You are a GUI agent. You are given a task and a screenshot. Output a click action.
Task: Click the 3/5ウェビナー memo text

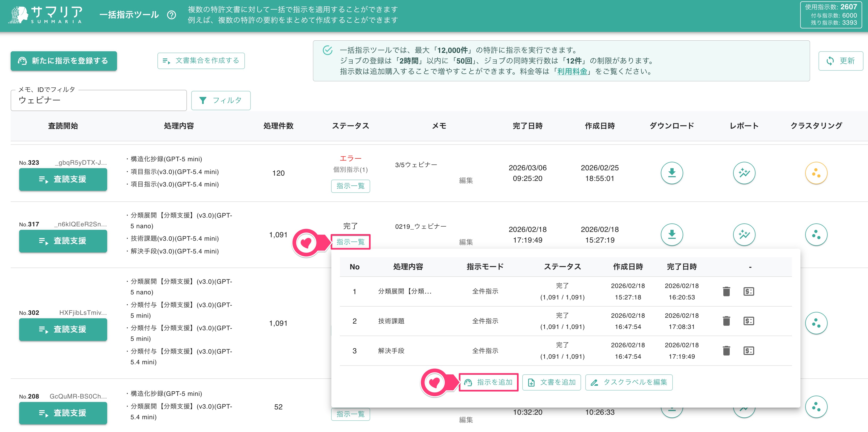pos(416,165)
